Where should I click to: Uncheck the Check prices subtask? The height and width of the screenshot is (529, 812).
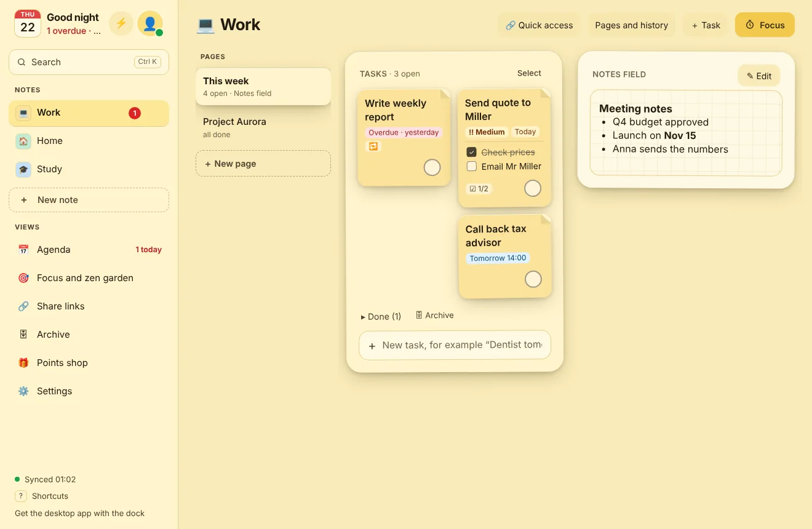pyautogui.click(x=472, y=152)
